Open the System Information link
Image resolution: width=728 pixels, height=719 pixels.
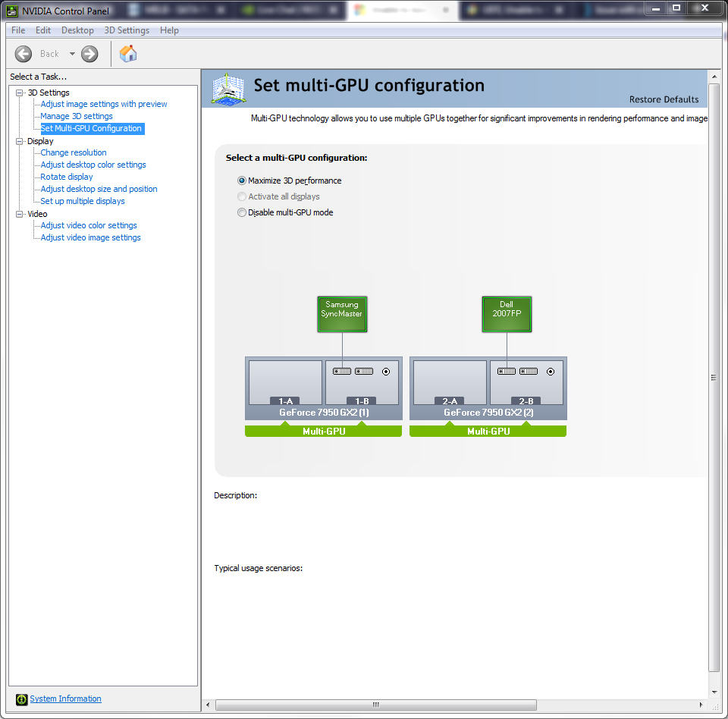coord(65,699)
